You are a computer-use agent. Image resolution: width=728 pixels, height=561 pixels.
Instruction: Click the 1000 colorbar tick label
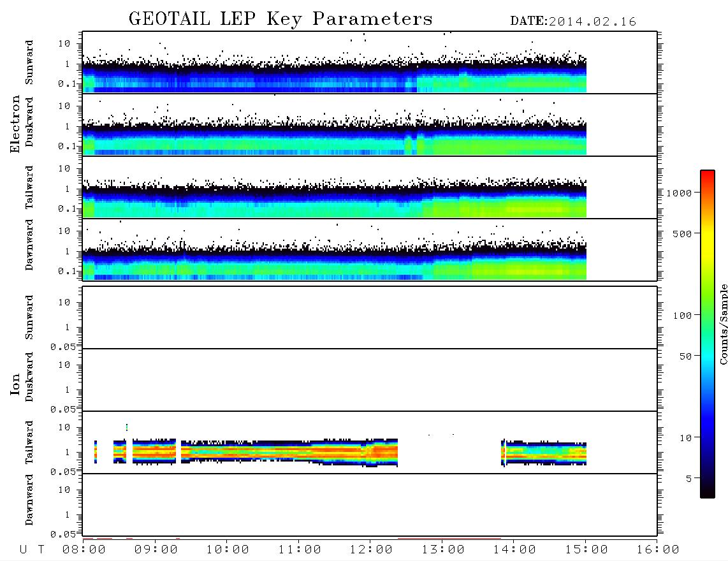click(x=680, y=193)
